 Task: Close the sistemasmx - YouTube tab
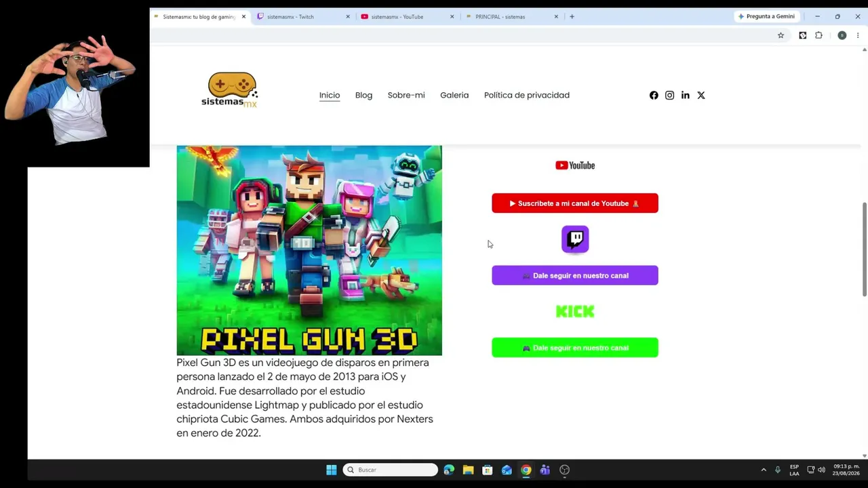[x=452, y=16]
